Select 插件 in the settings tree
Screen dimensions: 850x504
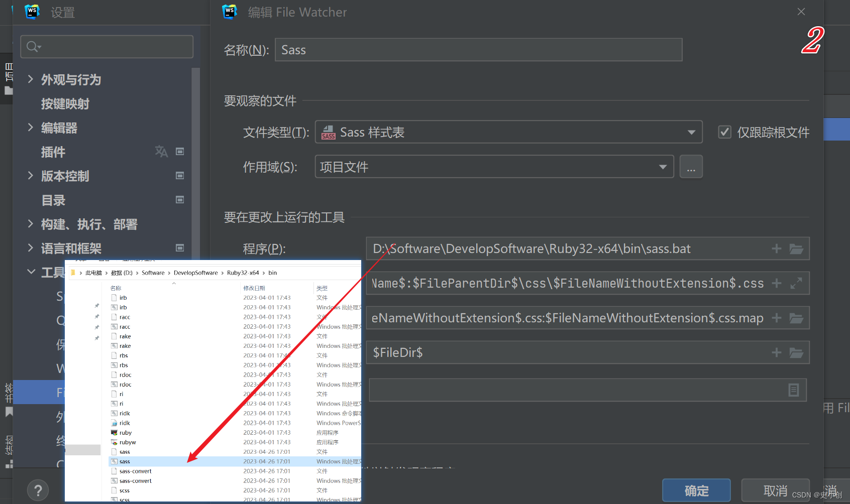53,152
